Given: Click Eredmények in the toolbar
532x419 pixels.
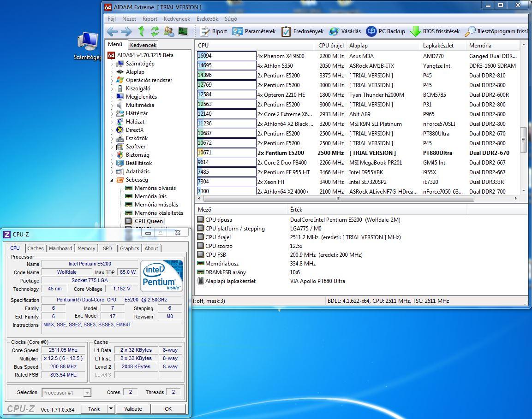Looking at the screenshot, I should 302,31.
